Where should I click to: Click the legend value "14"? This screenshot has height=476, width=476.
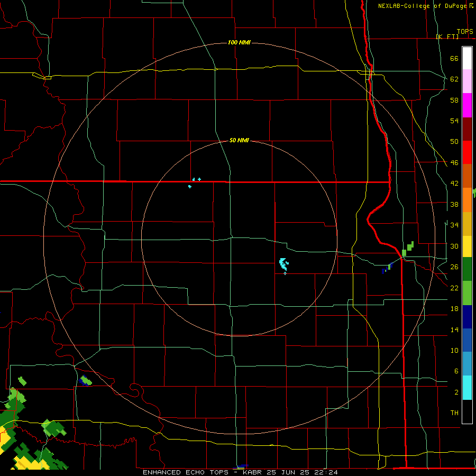454,329
